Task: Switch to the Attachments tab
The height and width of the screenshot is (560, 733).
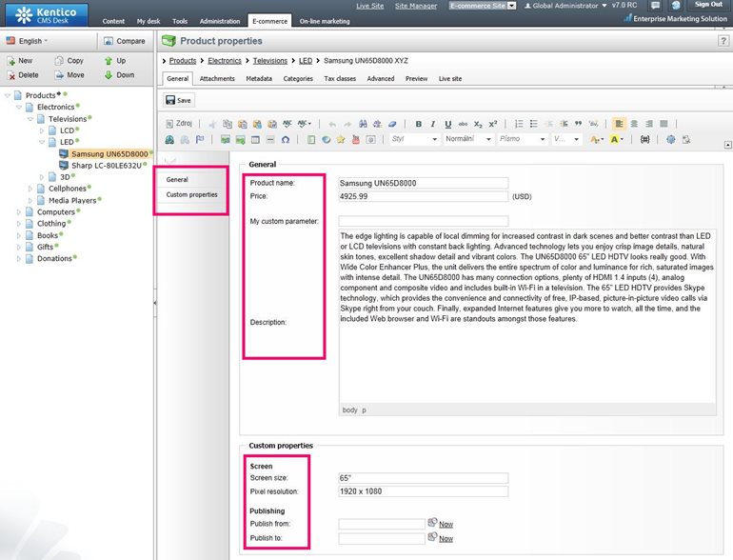Action: [x=217, y=79]
